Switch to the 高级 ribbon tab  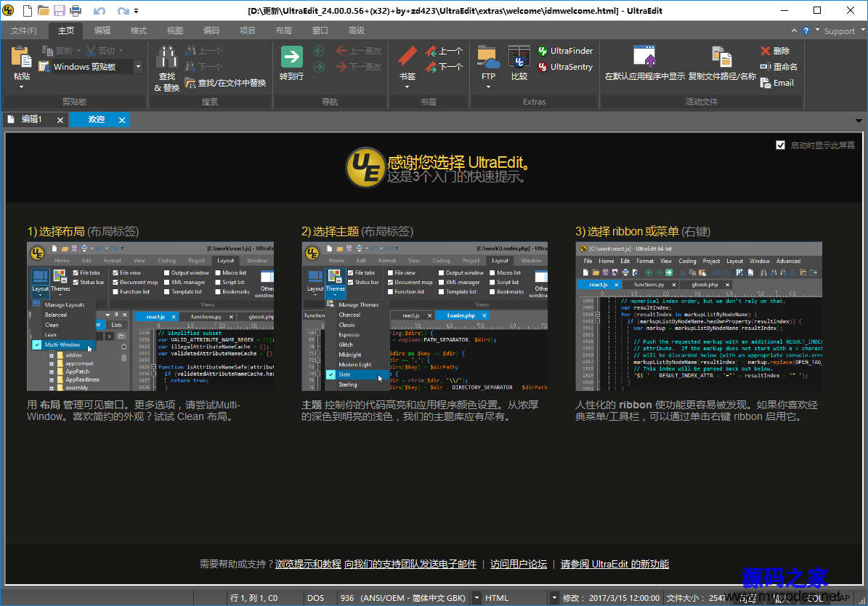click(357, 31)
